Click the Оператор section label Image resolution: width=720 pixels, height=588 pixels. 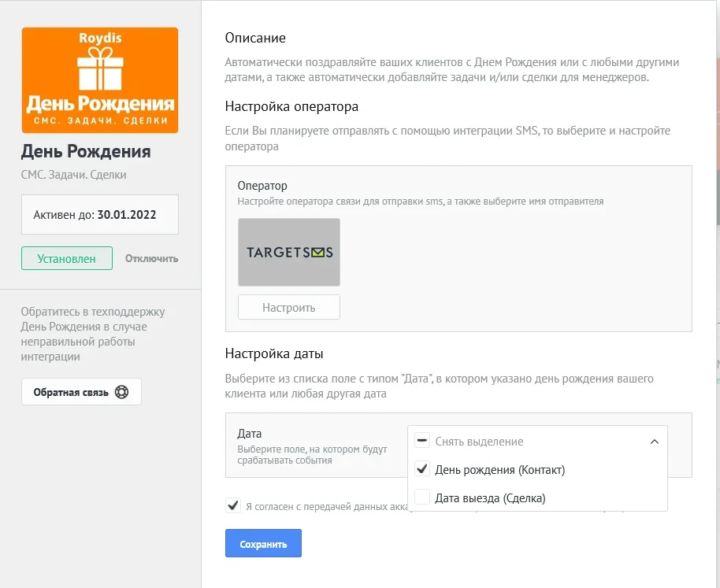point(262,186)
